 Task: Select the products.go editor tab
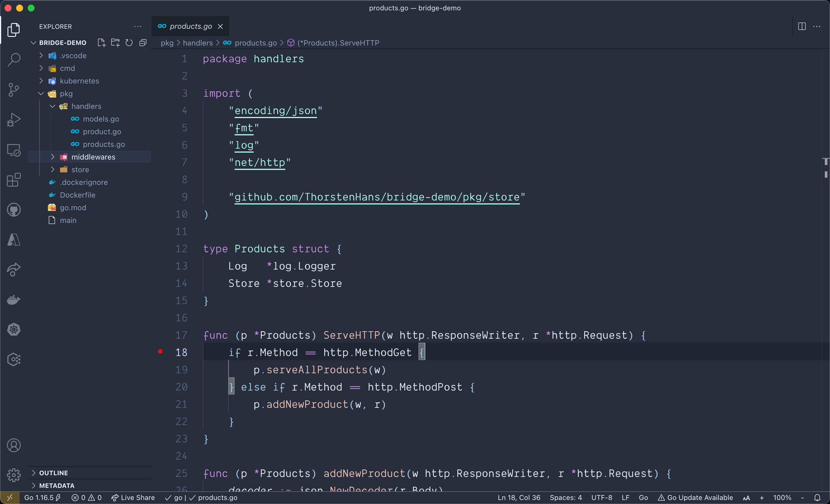(190, 26)
